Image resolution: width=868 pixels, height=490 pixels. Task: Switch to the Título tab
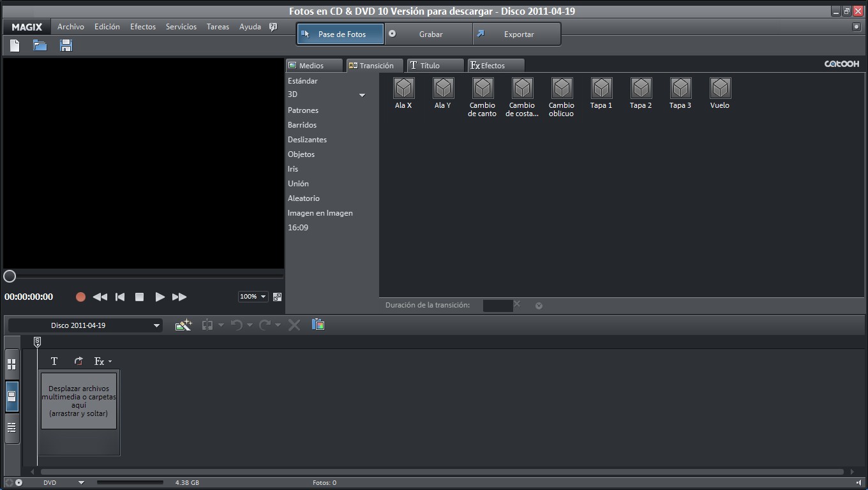tap(435, 65)
